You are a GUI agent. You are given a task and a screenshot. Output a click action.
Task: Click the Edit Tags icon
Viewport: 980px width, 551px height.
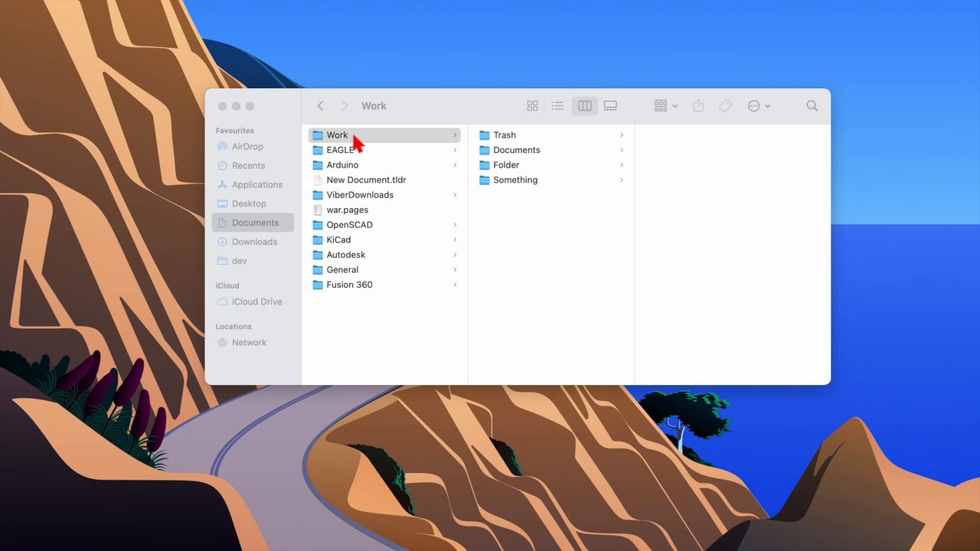click(x=725, y=106)
